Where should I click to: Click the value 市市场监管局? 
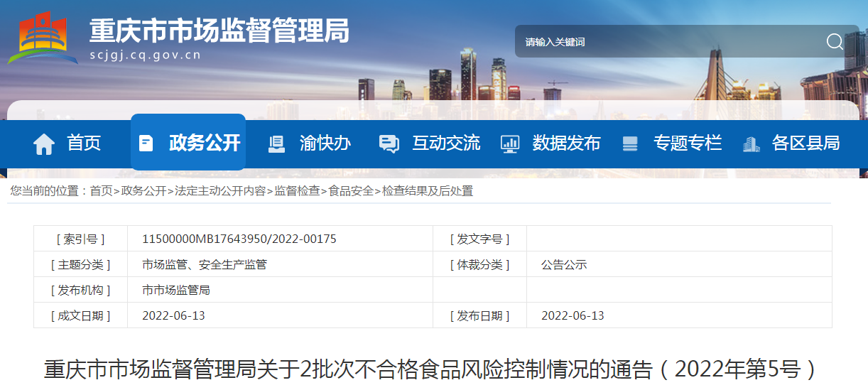point(176,290)
